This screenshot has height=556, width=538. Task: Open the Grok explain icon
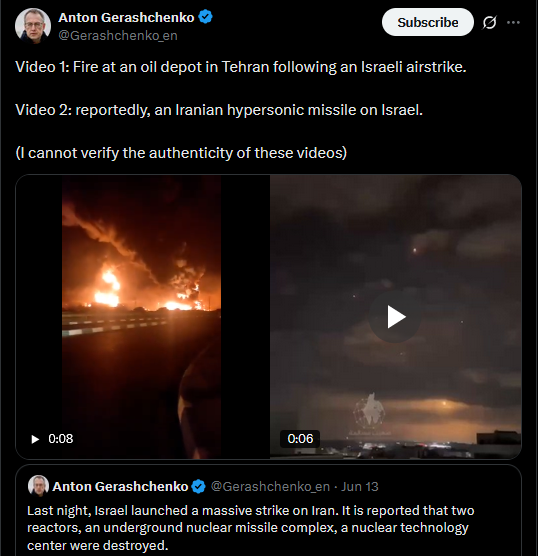[x=489, y=22]
